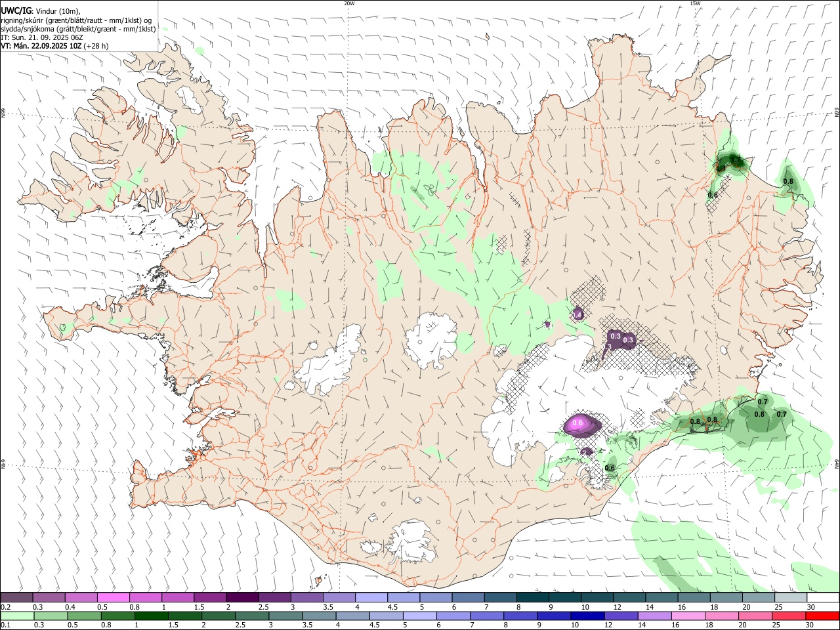Pick the dark green rain swatch between 1 and 1.5

151,616
